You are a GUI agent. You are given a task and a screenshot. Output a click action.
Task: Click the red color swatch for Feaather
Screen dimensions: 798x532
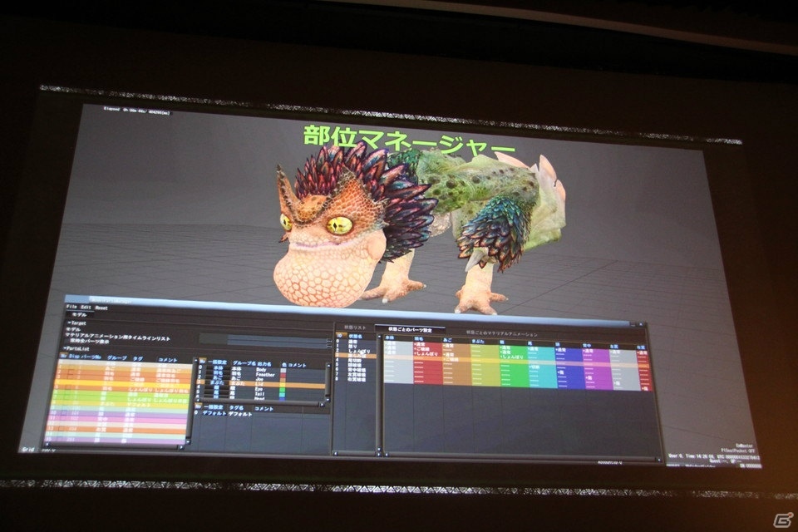tap(283, 375)
